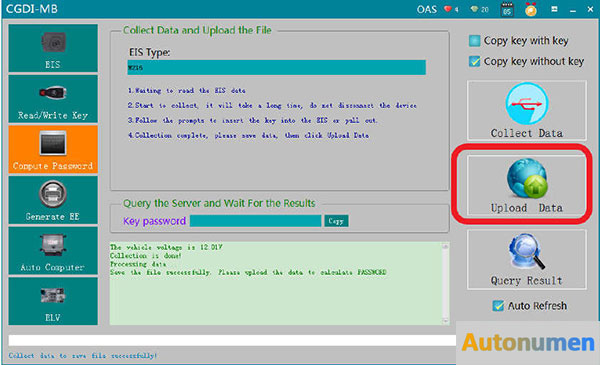Image resolution: width=600 pixels, height=365 pixels.
Task: Click the green gem counter icon in the title bar
Action: (x=474, y=9)
